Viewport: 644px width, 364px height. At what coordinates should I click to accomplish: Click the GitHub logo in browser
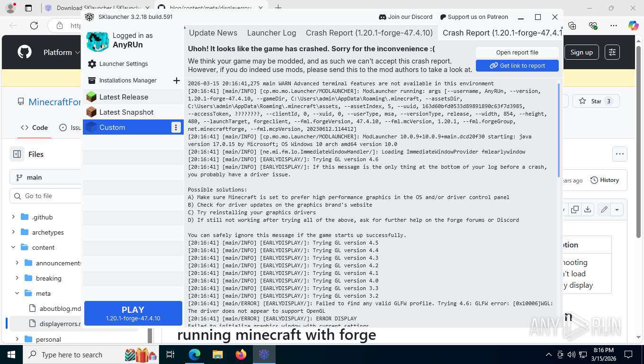tap(25, 52)
